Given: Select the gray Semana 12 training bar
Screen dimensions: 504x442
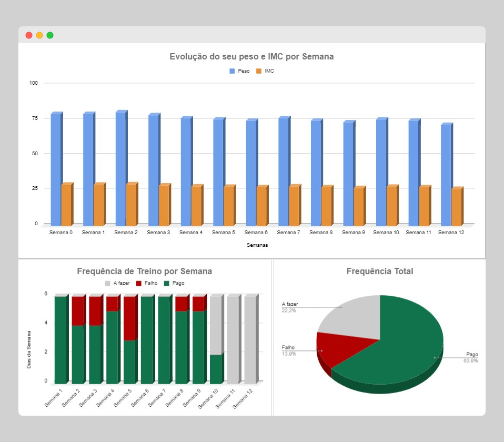Looking at the screenshot, I should [250, 340].
